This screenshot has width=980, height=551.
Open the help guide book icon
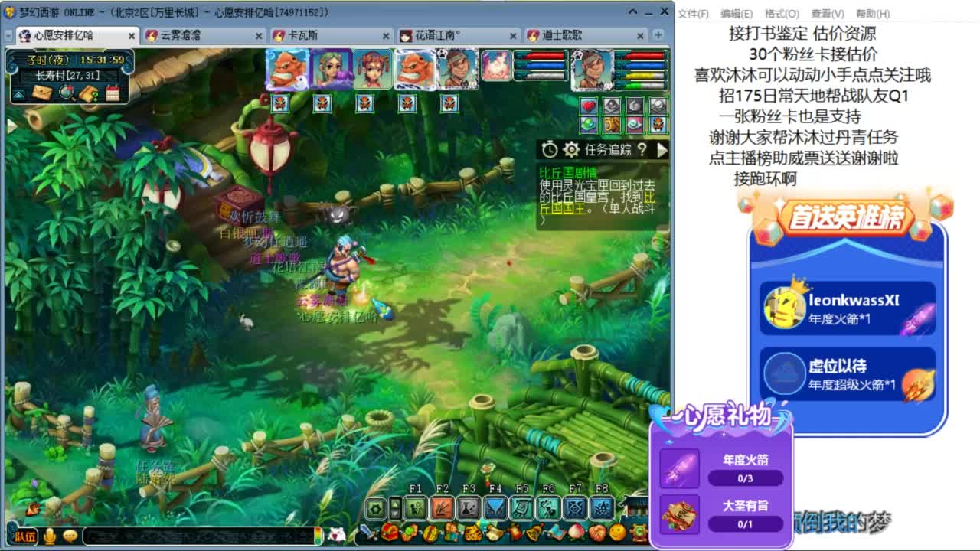[89, 93]
